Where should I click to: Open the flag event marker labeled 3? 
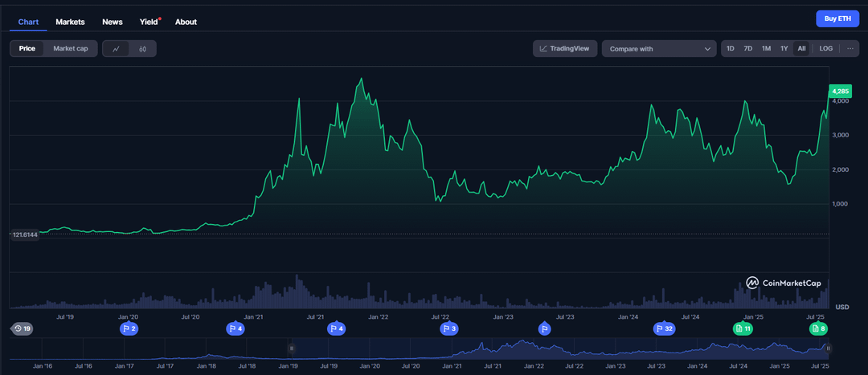448,328
